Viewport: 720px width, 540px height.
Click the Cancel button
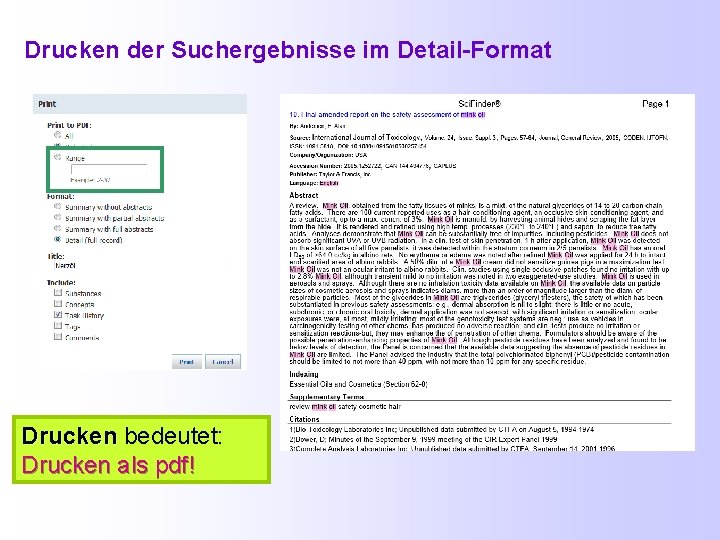click(223, 362)
